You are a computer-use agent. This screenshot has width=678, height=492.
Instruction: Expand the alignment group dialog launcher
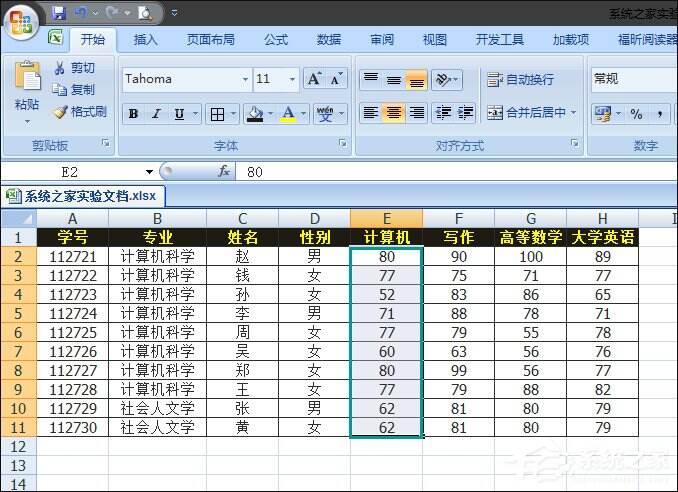click(575, 143)
